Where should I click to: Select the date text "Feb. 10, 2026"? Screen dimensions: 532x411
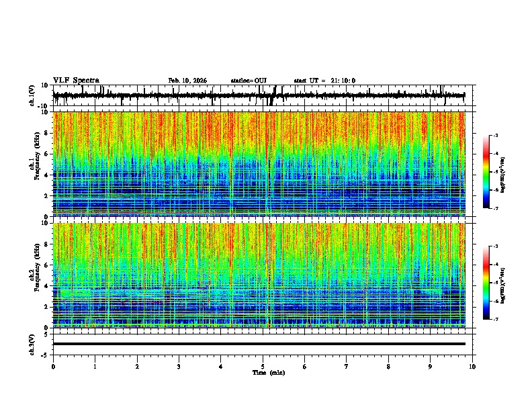coord(187,81)
